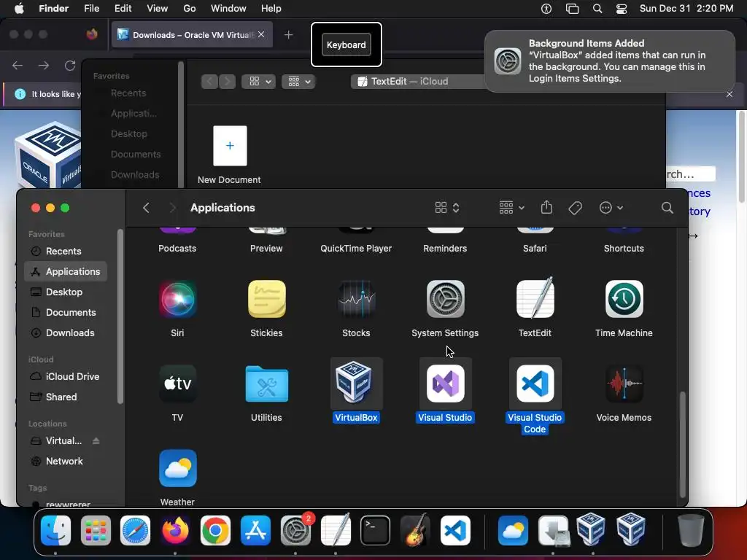The height and width of the screenshot is (560, 747).
Task: Open the Voice Memos app icon
Action: [624, 384]
